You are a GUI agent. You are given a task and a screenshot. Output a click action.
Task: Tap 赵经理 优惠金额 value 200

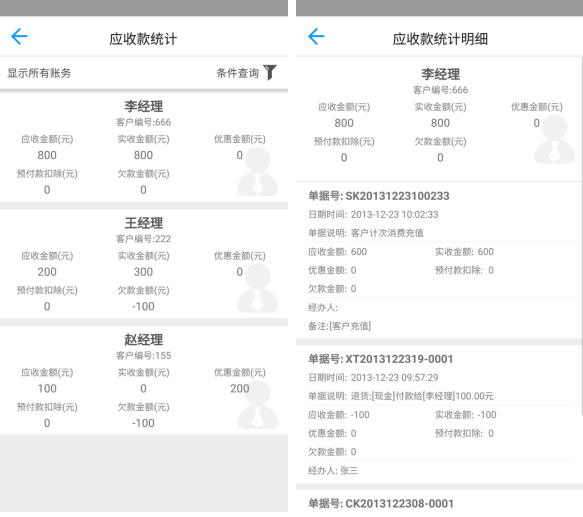[239, 389]
